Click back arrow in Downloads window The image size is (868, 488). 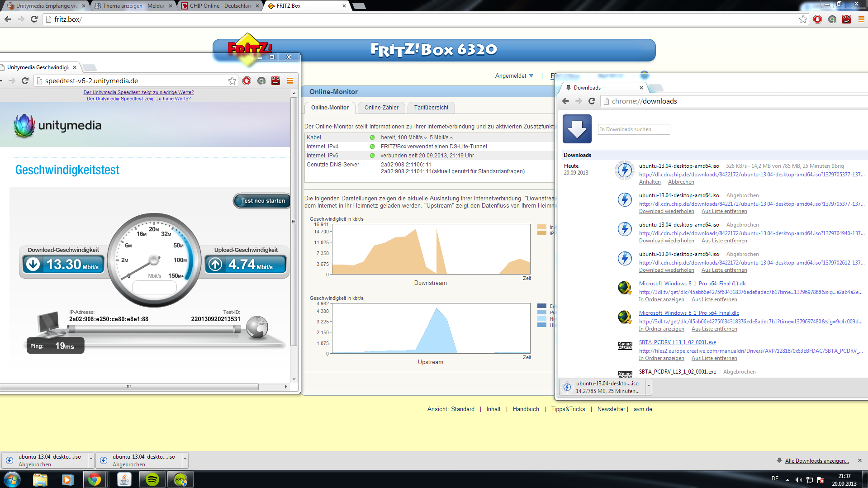click(565, 101)
